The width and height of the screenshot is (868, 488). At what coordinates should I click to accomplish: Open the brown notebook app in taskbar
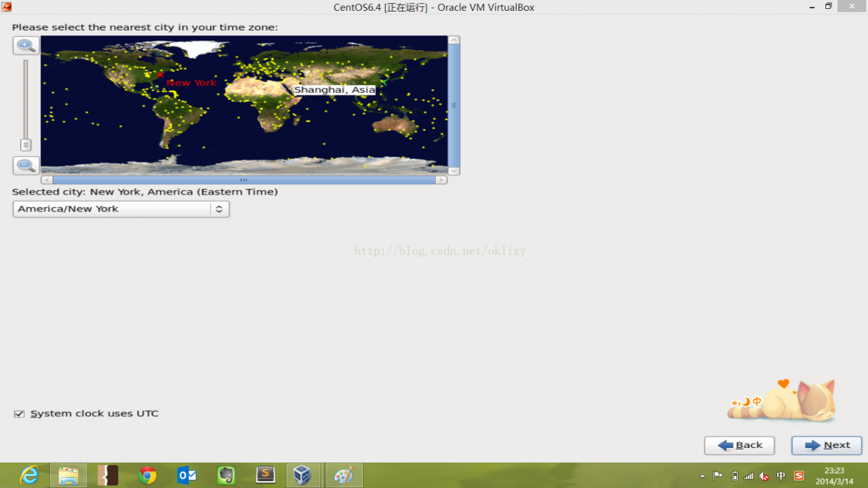tap(108, 475)
